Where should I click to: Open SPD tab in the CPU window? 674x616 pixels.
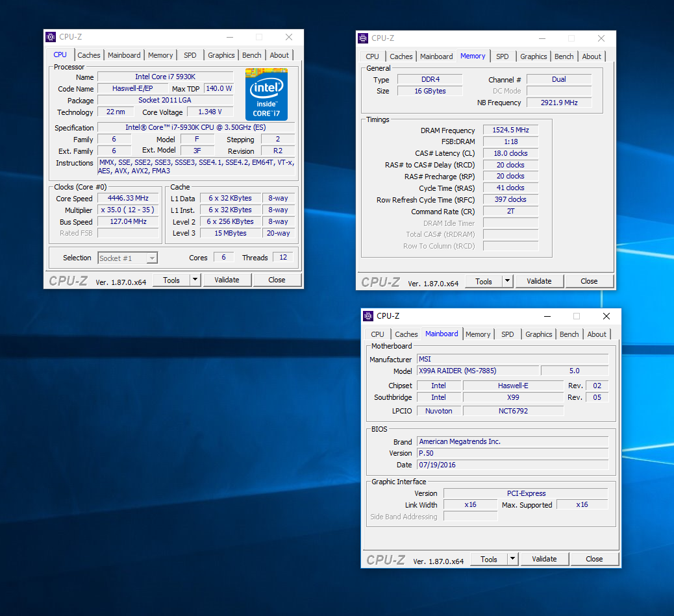point(190,55)
